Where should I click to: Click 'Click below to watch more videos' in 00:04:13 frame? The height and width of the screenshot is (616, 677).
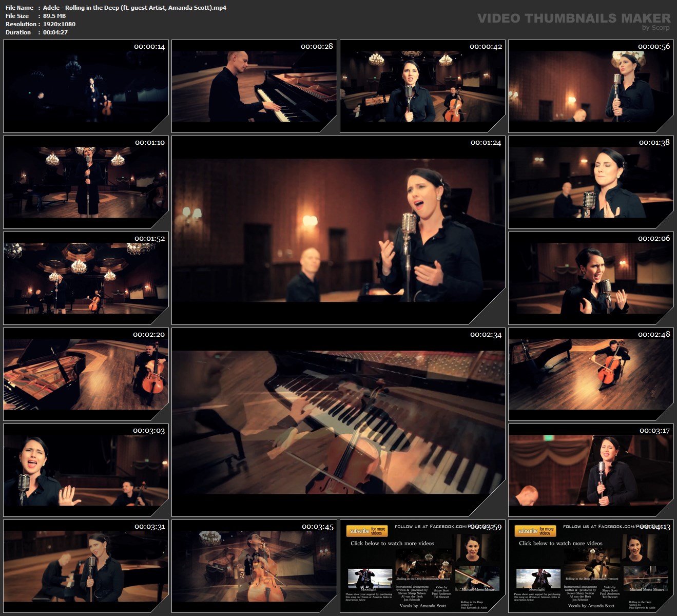(560, 543)
